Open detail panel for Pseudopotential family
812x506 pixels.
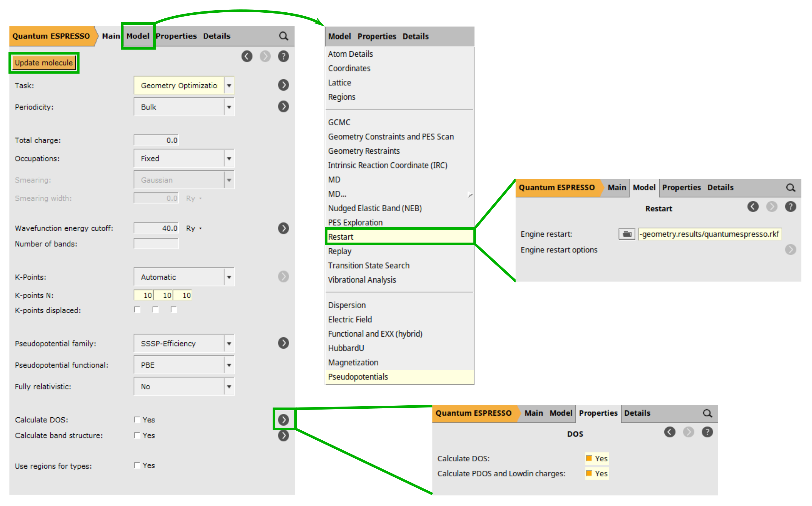coord(284,343)
